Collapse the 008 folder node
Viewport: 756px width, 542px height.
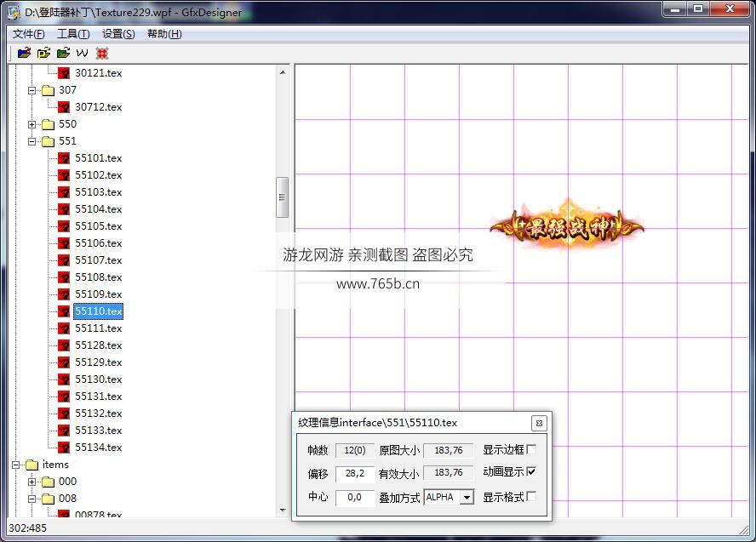[31, 499]
